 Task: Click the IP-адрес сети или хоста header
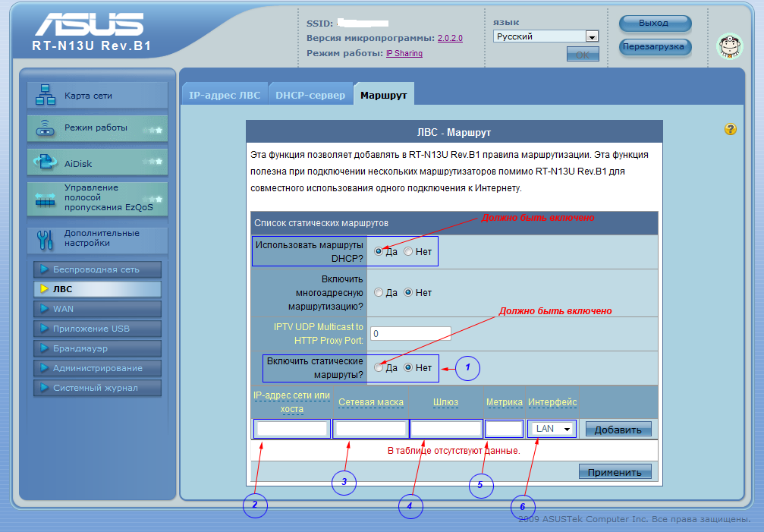pos(292,402)
